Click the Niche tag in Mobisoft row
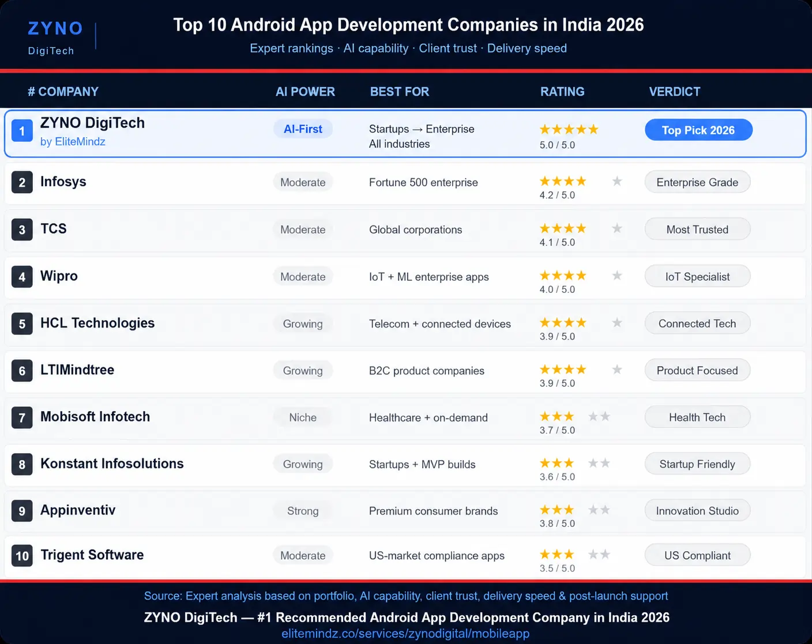Viewport: 812px width, 644px height. coord(303,417)
